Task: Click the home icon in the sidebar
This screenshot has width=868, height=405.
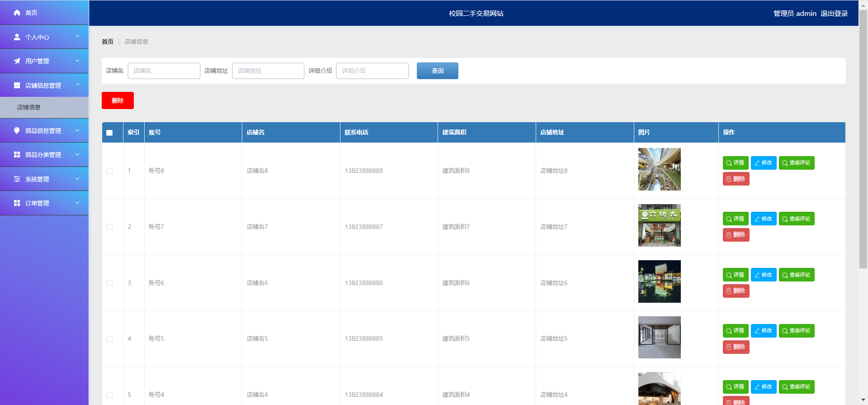Action: (17, 13)
